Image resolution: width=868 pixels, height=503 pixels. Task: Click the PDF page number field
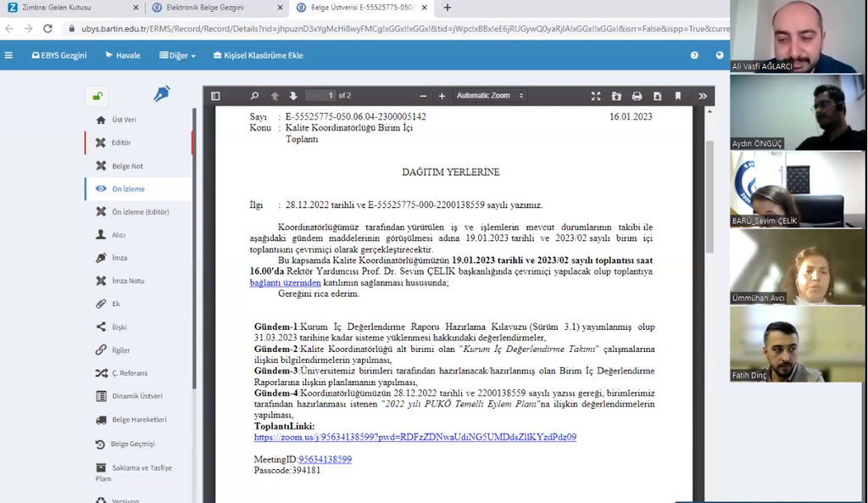[x=320, y=96]
